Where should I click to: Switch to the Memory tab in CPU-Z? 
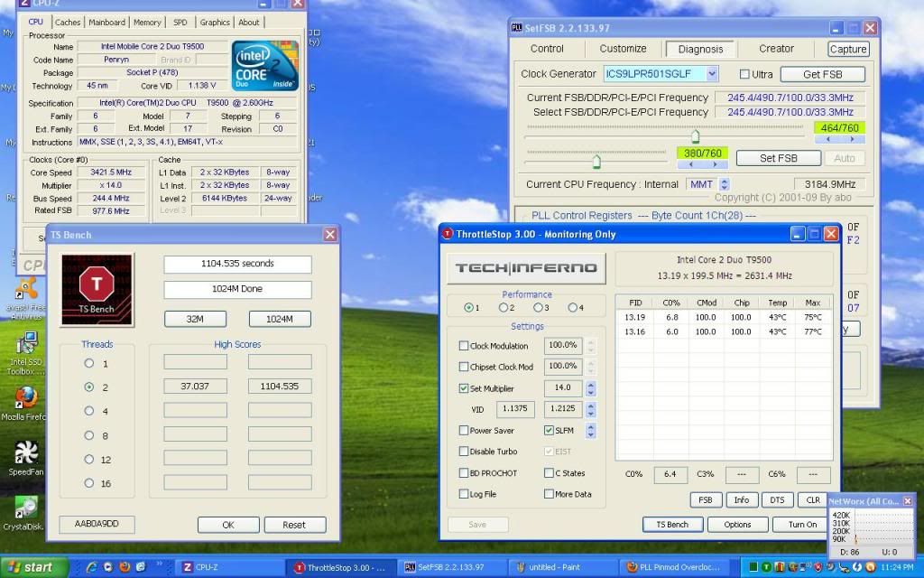[147, 23]
